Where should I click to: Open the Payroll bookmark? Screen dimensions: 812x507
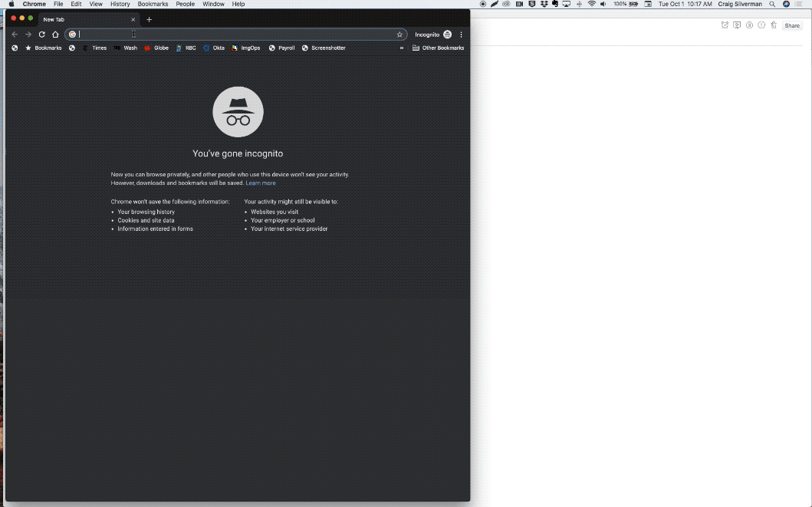pyautogui.click(x=281, y=48)
